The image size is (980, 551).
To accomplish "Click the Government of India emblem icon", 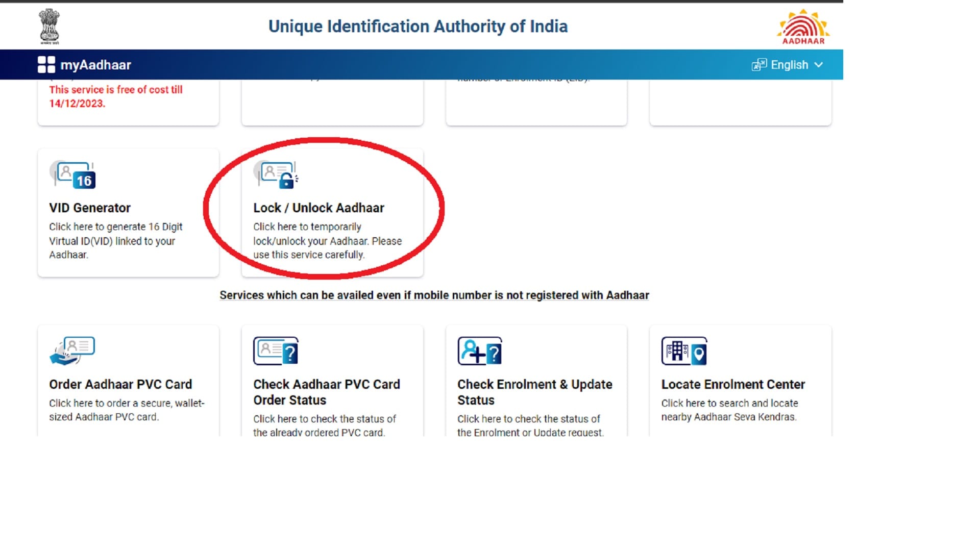I will (50, 26).
